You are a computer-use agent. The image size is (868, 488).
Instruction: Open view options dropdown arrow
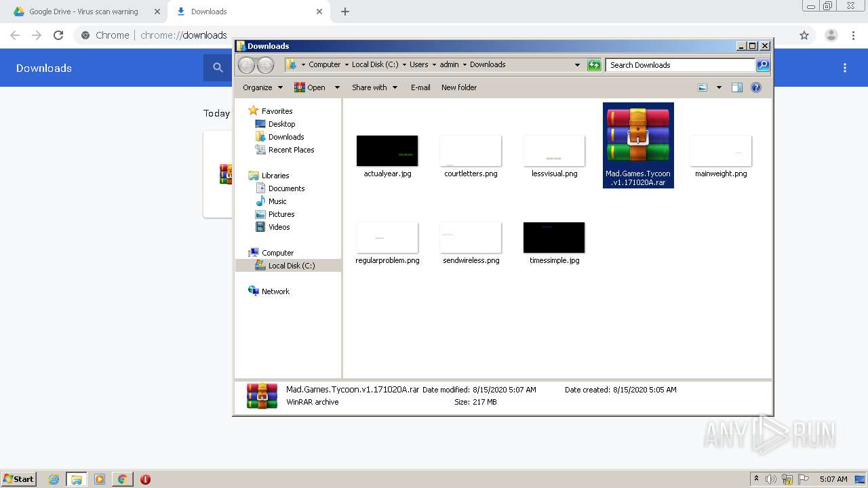point(719,87)
